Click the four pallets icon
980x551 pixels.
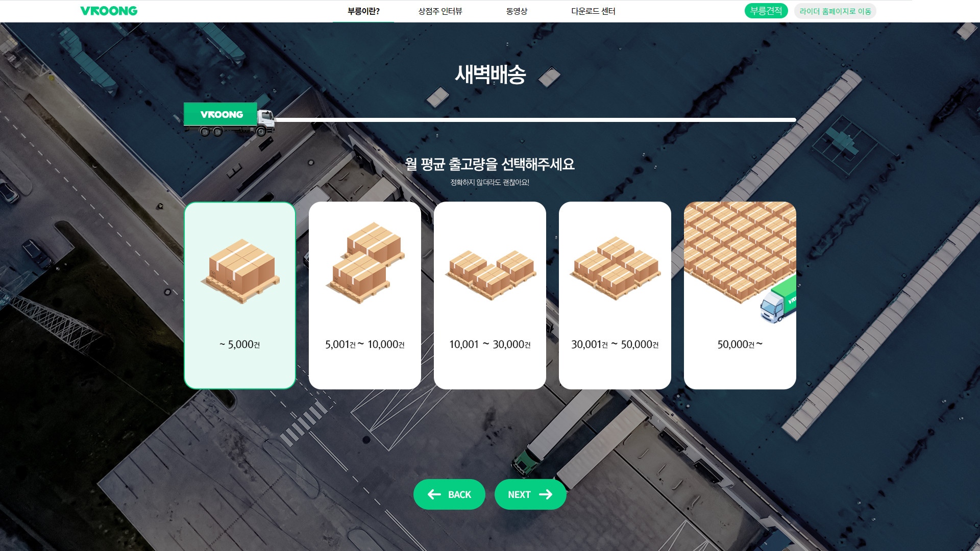(x=615, y=268)
